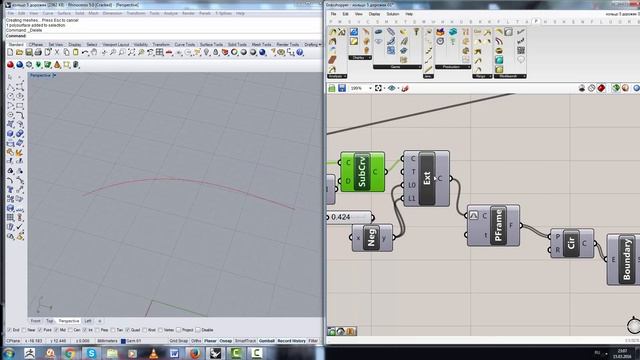Switch to the Top viewport tab
The height and width of the screenshot is (360, 640).
(x=49, y=321)
